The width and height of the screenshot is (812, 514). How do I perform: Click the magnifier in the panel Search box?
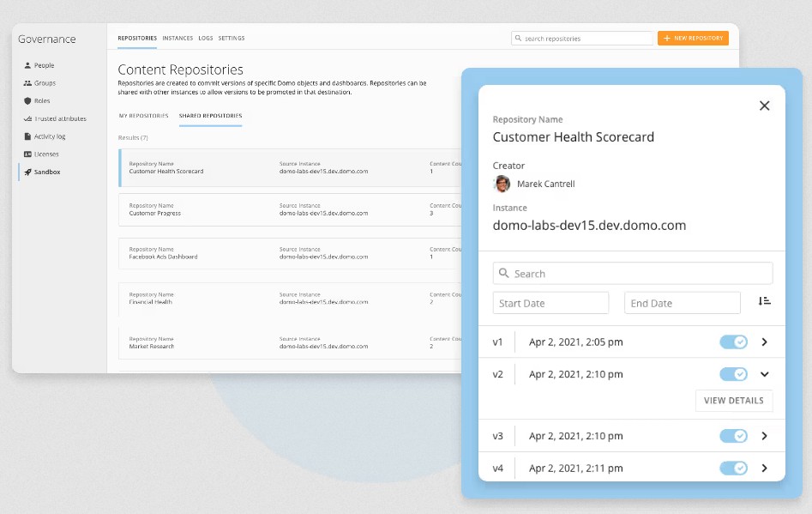pyautogui.click(x=503, y=273)
